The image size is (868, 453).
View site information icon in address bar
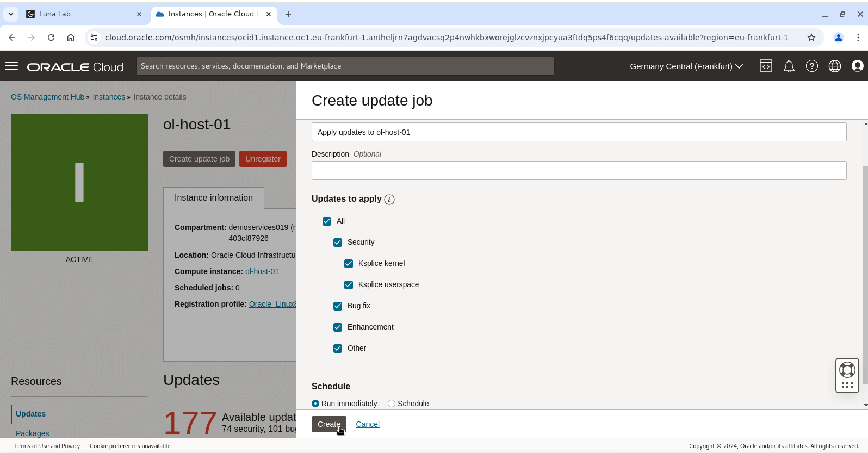(94, 38)
